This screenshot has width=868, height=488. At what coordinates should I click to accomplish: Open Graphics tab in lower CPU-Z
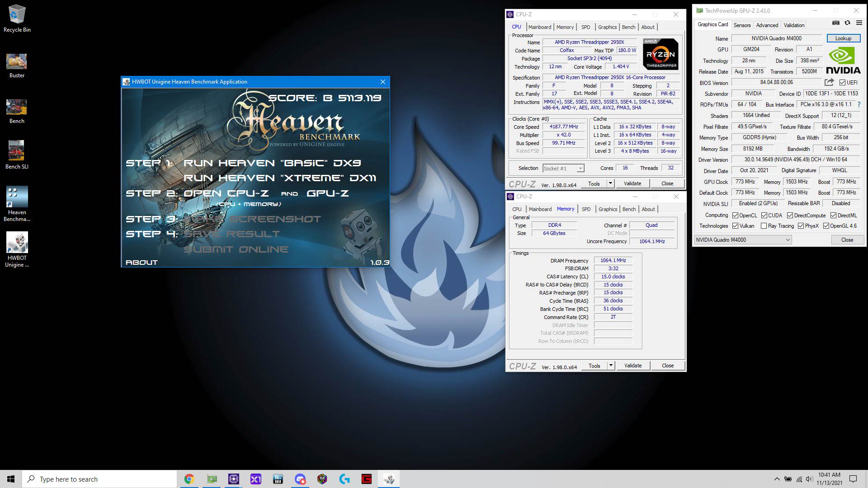tap(608, 209)
